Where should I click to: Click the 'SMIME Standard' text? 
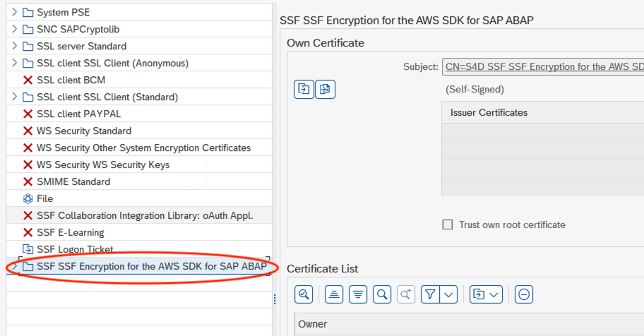tap(73, 181)
